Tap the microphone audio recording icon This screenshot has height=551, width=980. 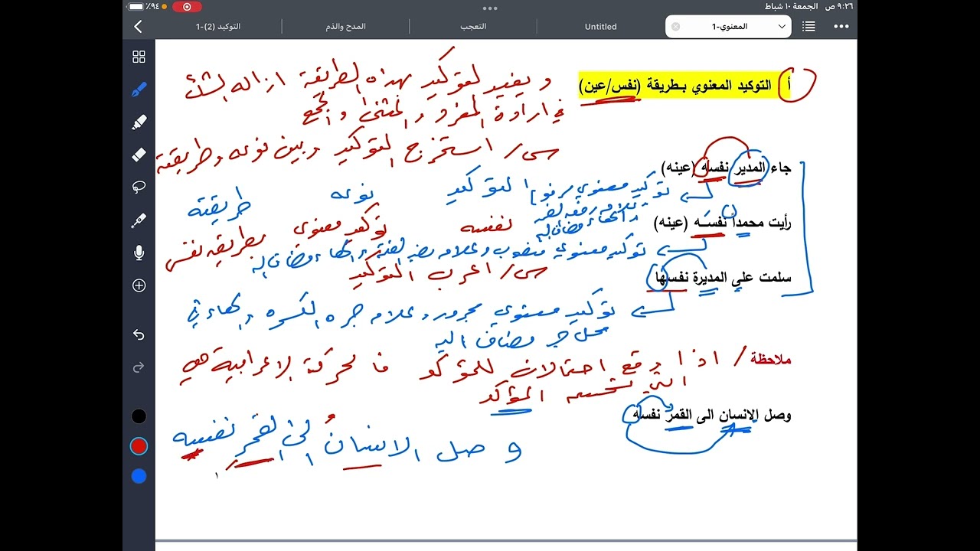point(139,253)
